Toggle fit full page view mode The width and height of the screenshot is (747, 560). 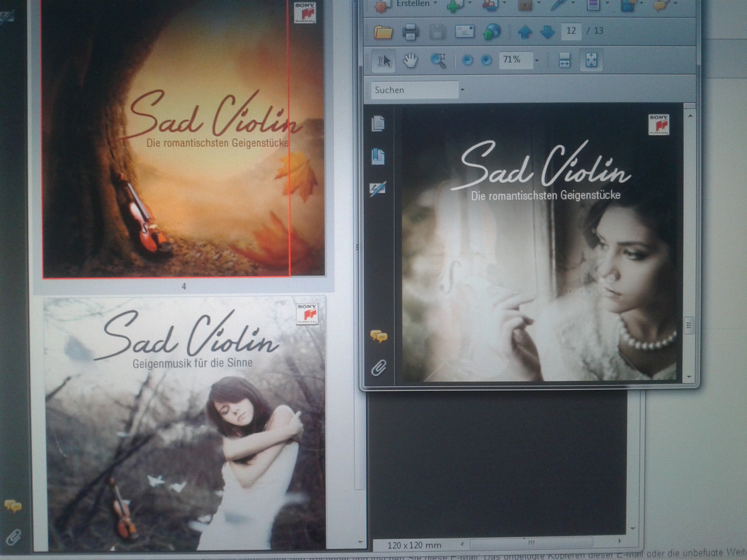point(591,60)
